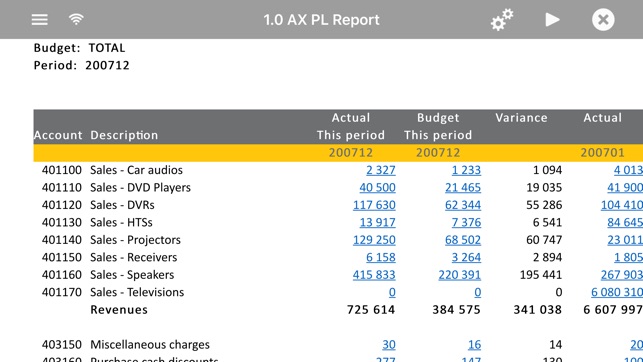
Task: Open Car audios budget value 1 233
Action: pos(466,170)
